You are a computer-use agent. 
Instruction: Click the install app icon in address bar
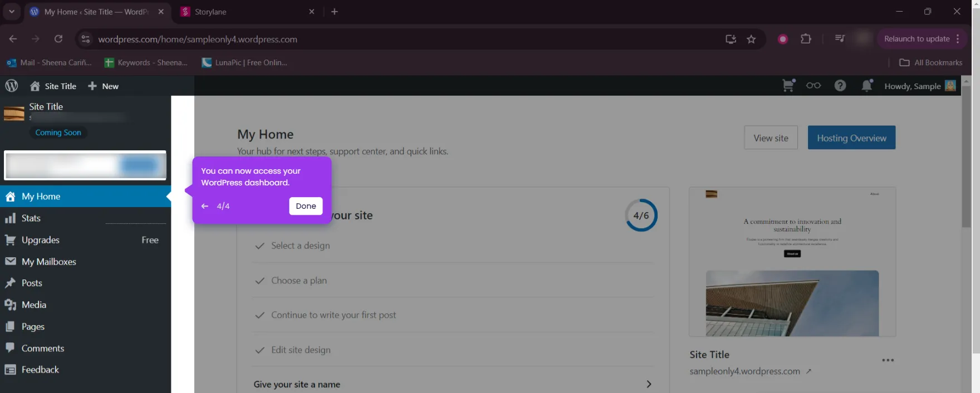point(731,39)
